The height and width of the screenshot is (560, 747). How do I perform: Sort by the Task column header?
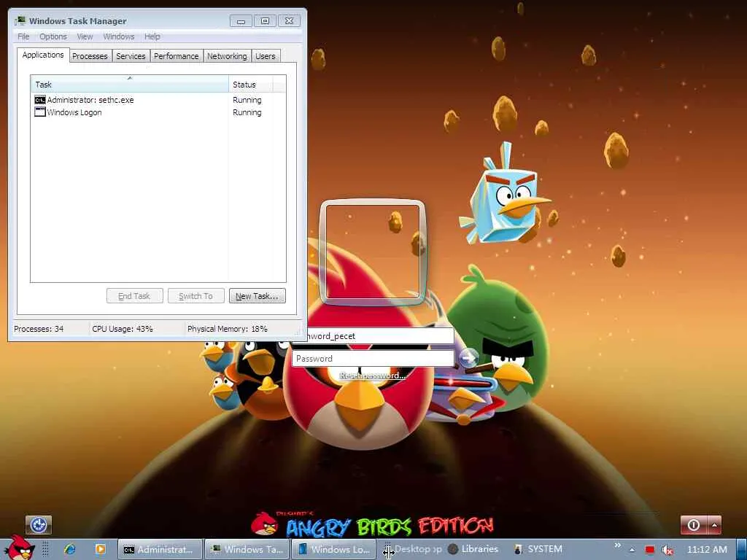130,85
